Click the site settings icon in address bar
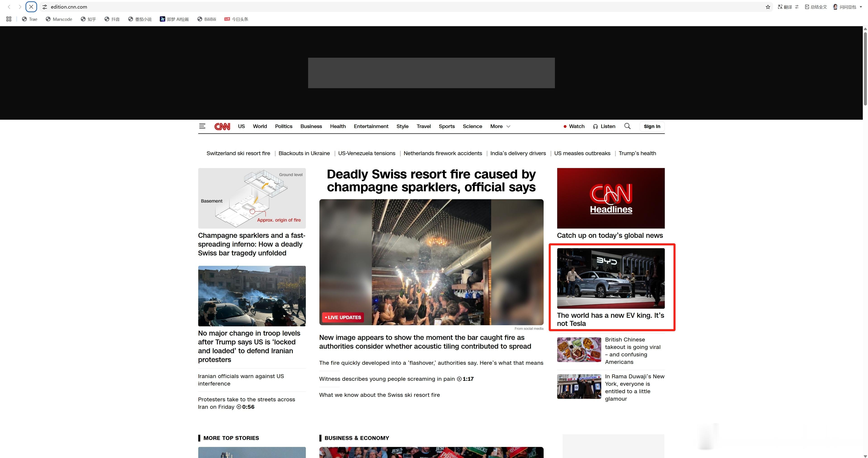Viewport: 868px width, 458px height. point(45,7)
